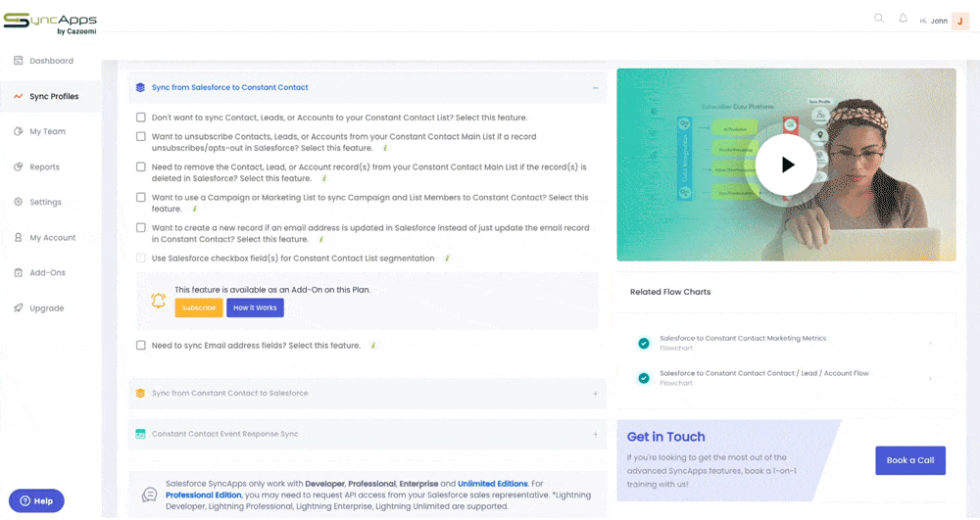Click the My Account sidebar icon

point(18,237)
